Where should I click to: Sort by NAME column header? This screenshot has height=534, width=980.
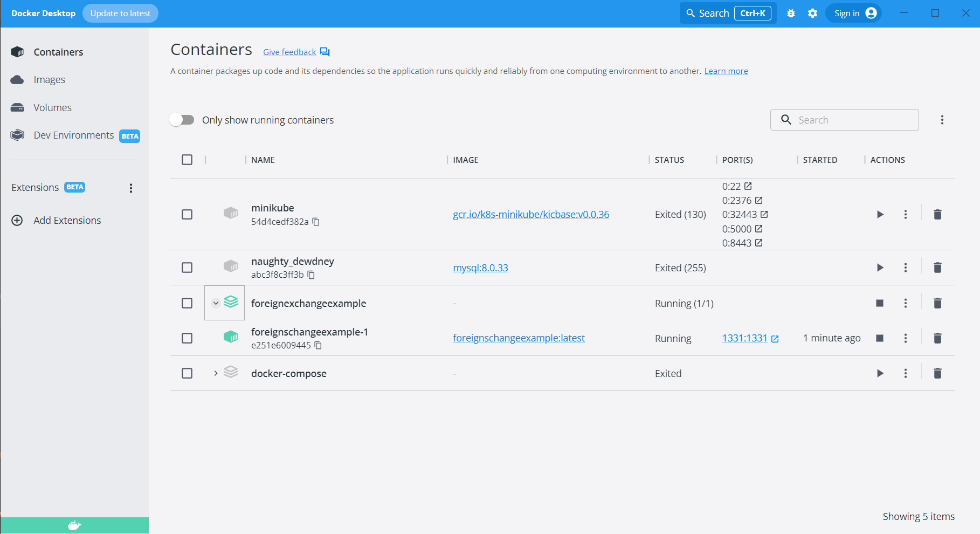tap(263, 160)
